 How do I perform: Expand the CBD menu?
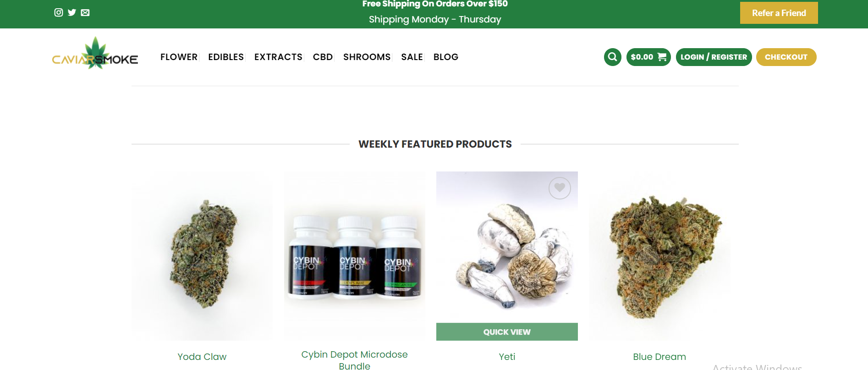(x=323, y=57)
